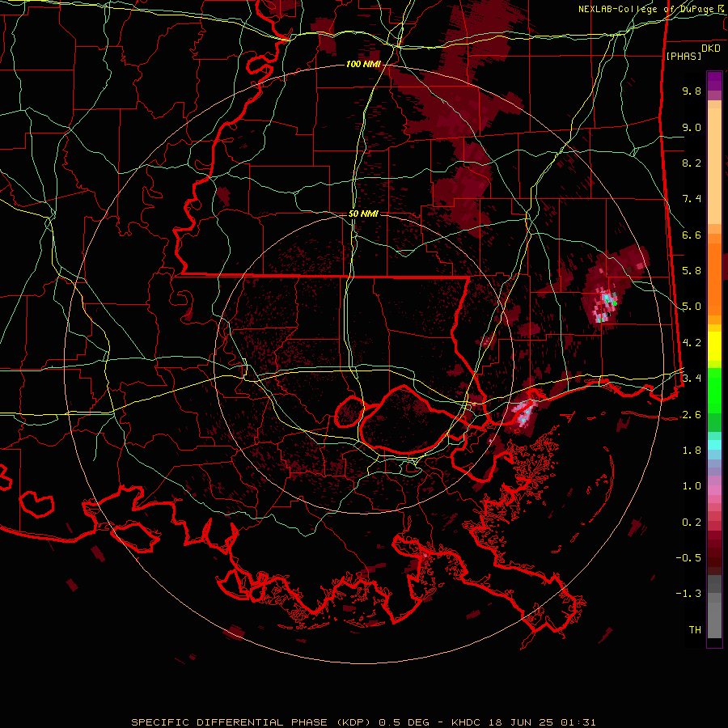This screenshot has height=728, width=728.
Task: Click the 1.0 legend value
Action: click(692, 486)
